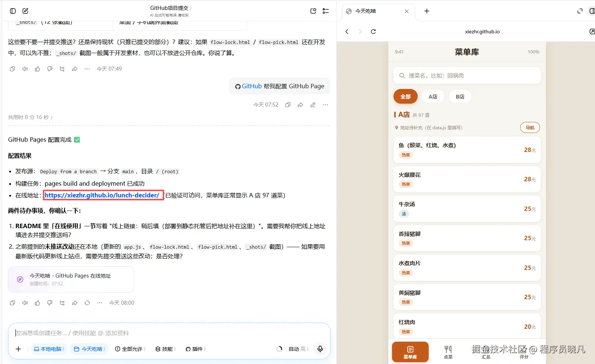595x364 pixels.
Task: Open the 插件 plugins dropdown
Action: (195, 349)
